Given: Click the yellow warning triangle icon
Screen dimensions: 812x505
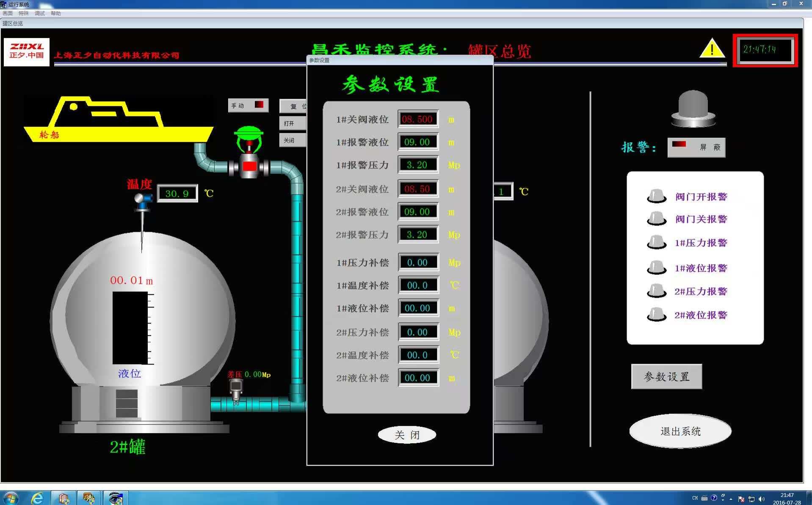Looking at the screenshot, I should 712,49.
